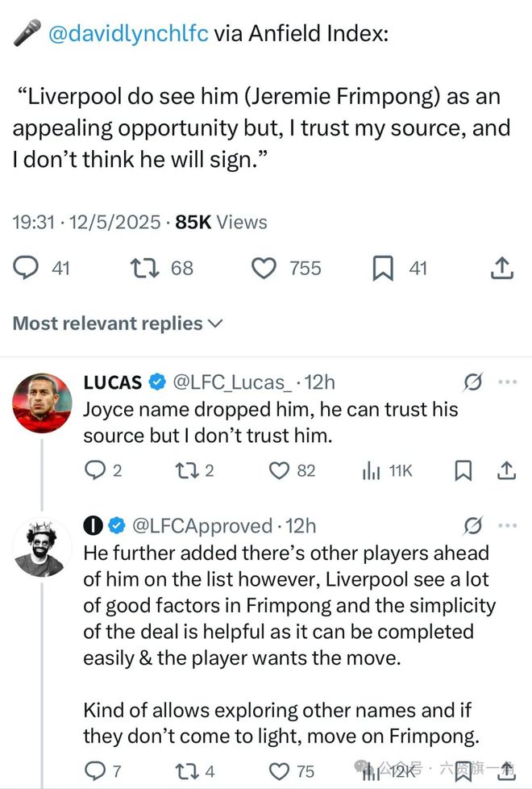View analytics of LUCAS reply 11K
Screen dimensions: 532x789
[x=372, y=470]
